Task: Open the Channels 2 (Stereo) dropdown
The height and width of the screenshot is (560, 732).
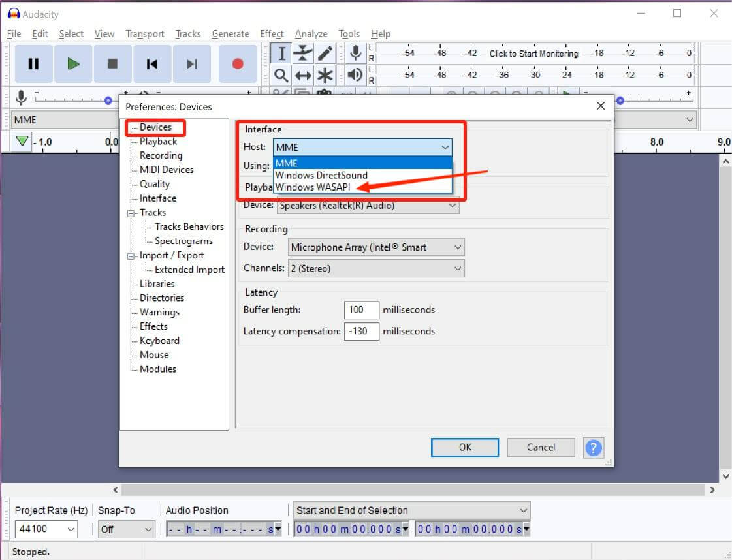Action: click(376, 268)
